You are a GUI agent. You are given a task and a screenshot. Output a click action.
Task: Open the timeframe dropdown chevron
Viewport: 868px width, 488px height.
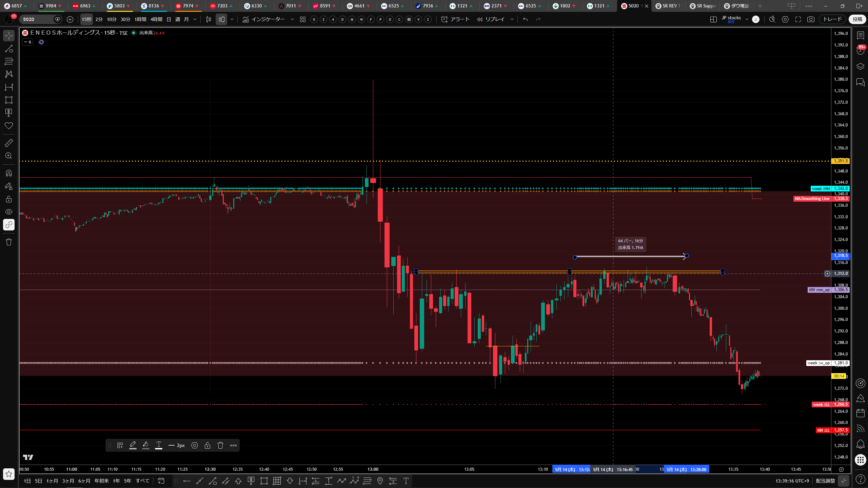(195, 19)
